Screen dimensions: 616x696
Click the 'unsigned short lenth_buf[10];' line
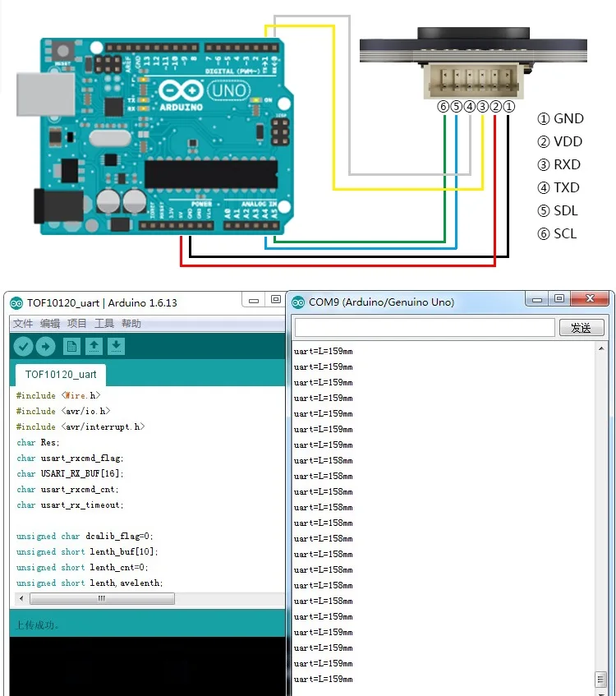[x=87, y=551]
